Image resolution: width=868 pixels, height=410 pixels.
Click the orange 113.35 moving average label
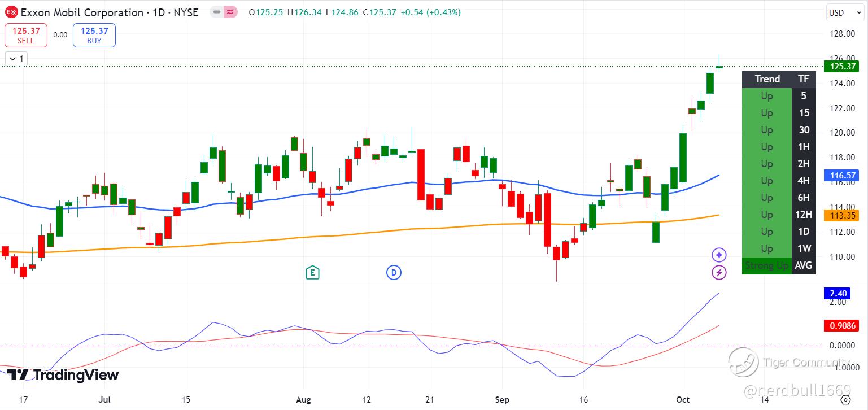pos(841,215)
